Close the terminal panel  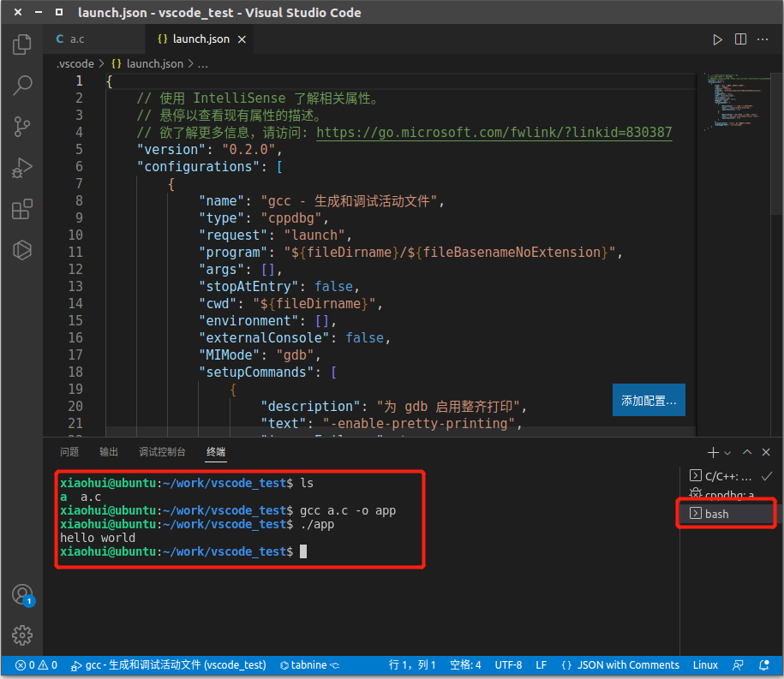click(x=765, y=452)
